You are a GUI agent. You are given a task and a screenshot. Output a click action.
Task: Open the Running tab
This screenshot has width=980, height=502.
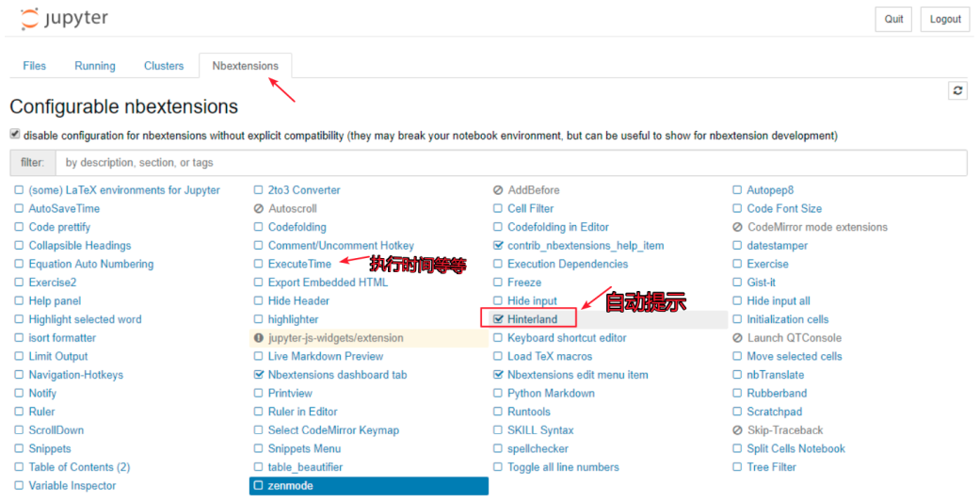(x=95, y=66)
